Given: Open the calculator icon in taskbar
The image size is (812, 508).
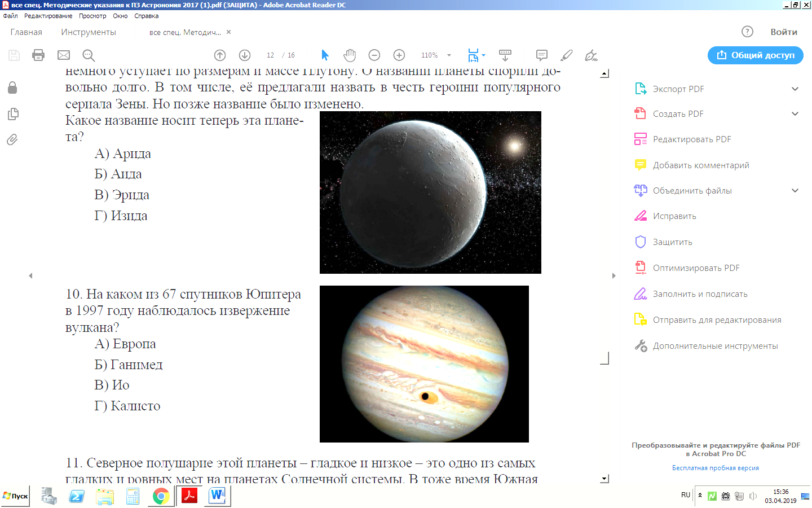Looking at the screenshot, I should point(133,497).
